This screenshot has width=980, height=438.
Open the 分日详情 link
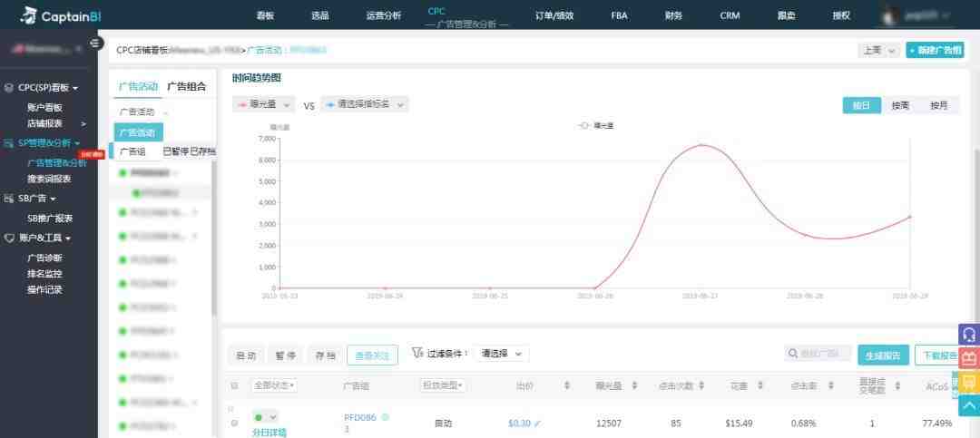pos(269,432)
